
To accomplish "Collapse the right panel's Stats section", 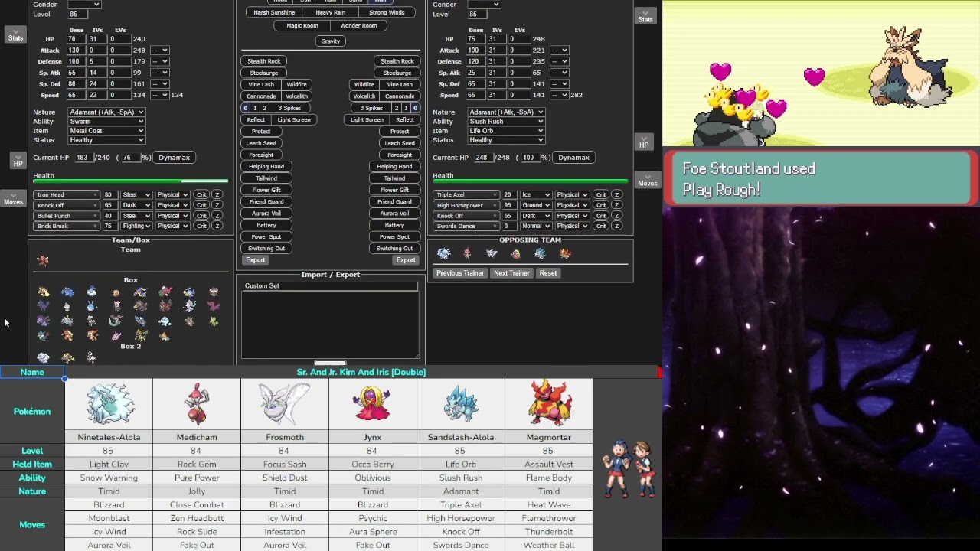I will (645, 17).
